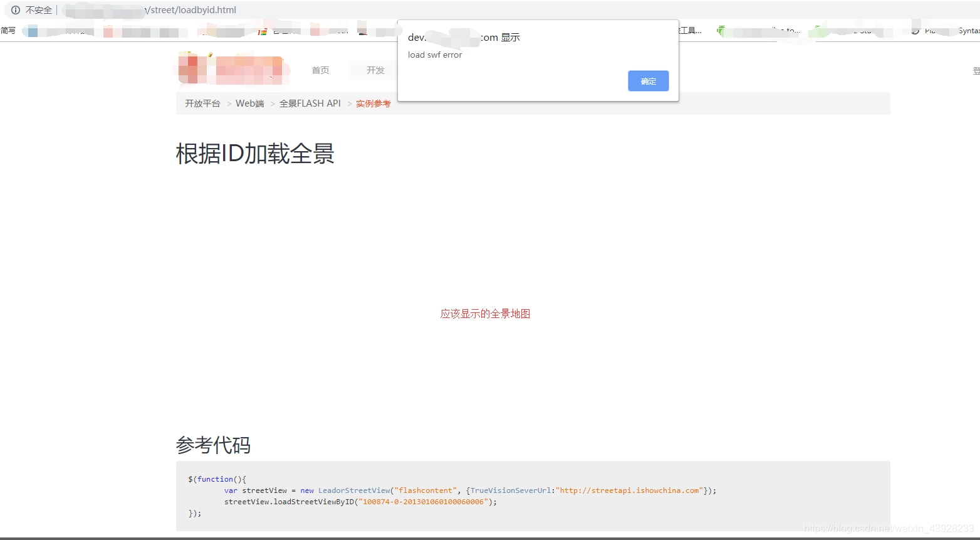Click the "不安全" security info icon
Viewport: 980px width, 540px height.
[15, 10]
